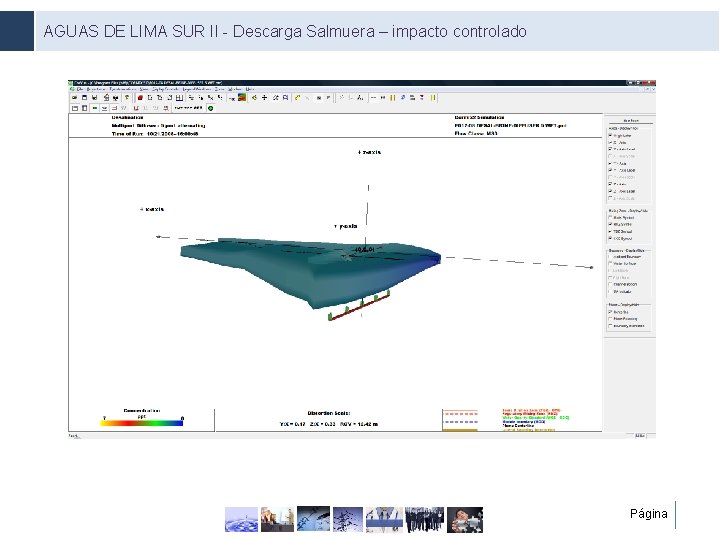Click the multicolor contour plot toolbar icon
This screenshot has height=540, width=720.
pos(242,97)
